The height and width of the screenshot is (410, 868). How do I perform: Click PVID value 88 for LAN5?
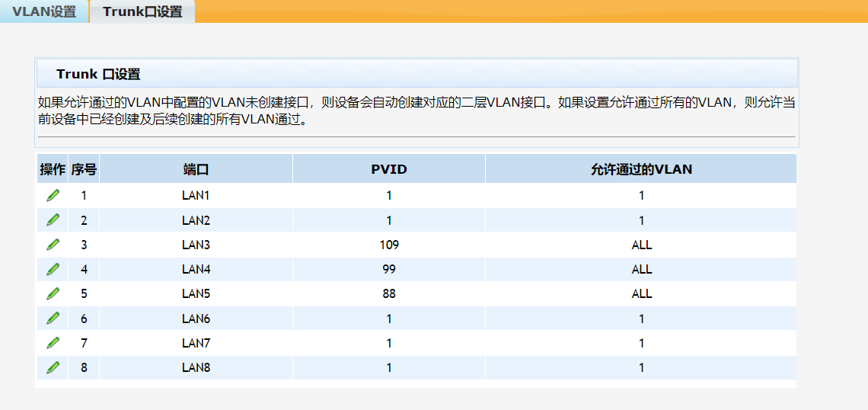[389, 294]
